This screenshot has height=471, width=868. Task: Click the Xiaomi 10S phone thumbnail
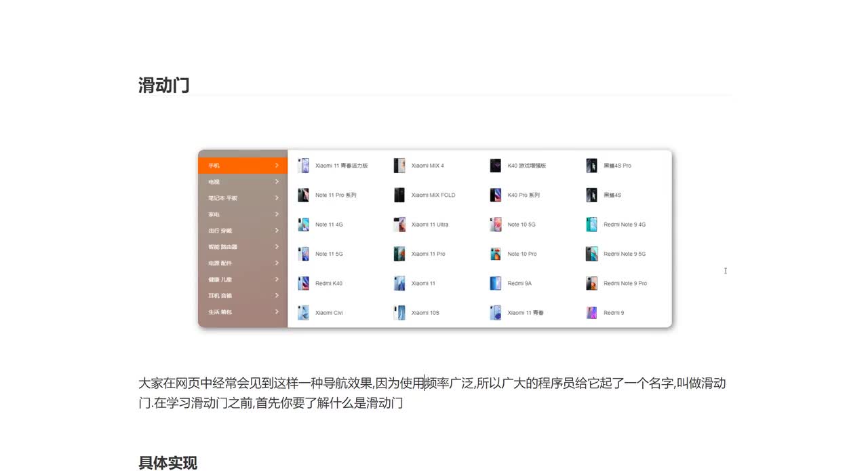click(399, 313)
